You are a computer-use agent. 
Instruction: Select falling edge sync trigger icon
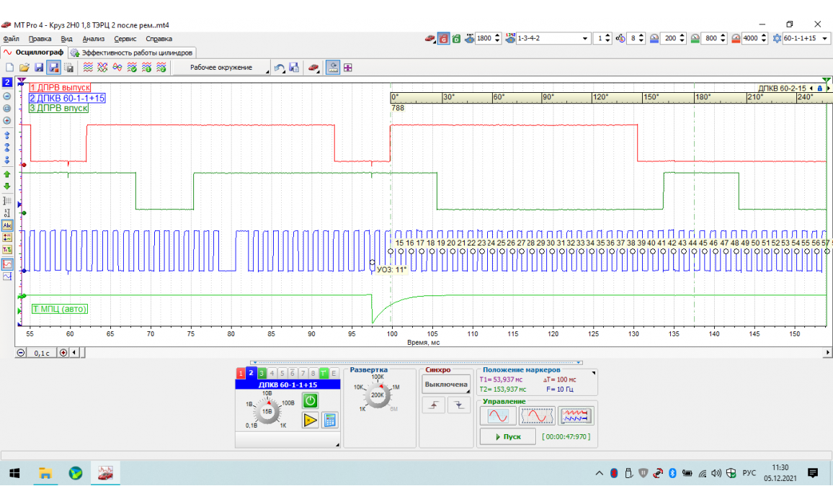(x=458, y=406)
